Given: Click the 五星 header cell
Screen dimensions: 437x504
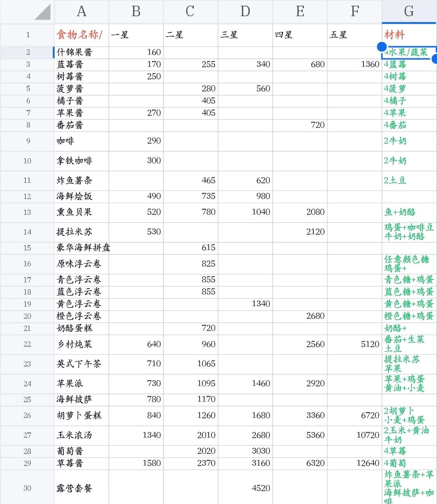Looking at the screenshot, I should (354, 35).
